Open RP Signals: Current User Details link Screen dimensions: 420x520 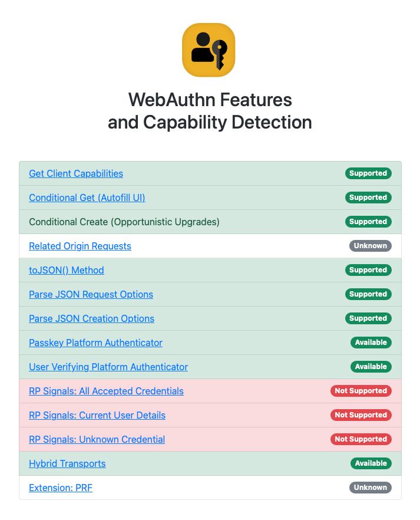tap(97, 416)
